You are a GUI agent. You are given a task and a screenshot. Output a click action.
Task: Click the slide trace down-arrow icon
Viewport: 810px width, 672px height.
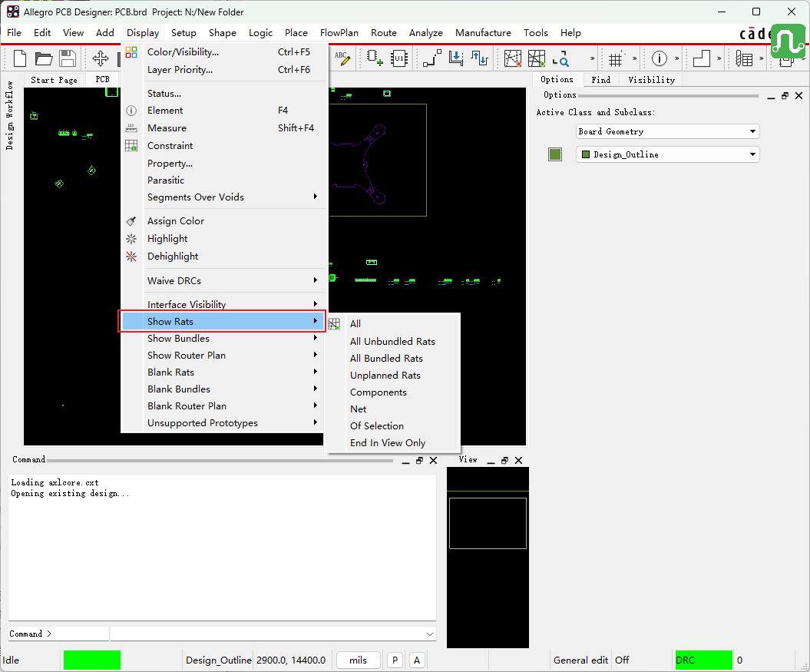point(455,58)
